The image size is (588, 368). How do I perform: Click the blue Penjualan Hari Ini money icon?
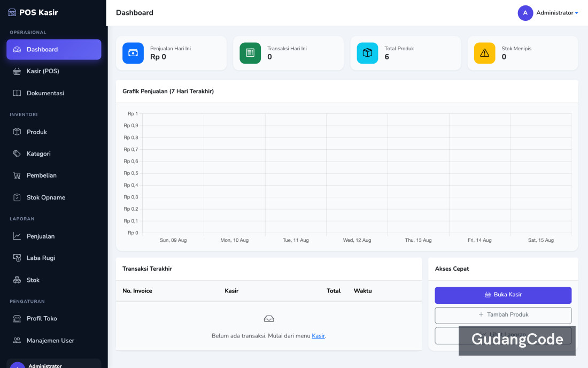[x=133, y=53]
